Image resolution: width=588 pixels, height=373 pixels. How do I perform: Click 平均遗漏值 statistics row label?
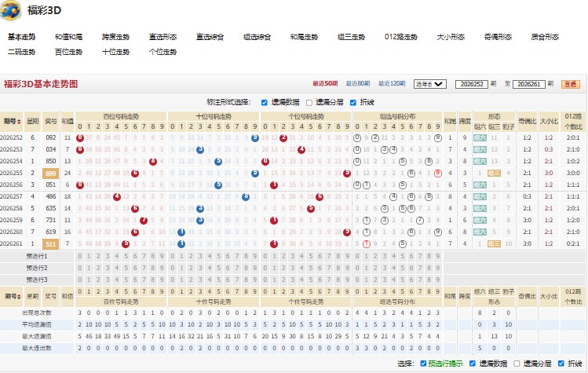click(x=37, y=324)
